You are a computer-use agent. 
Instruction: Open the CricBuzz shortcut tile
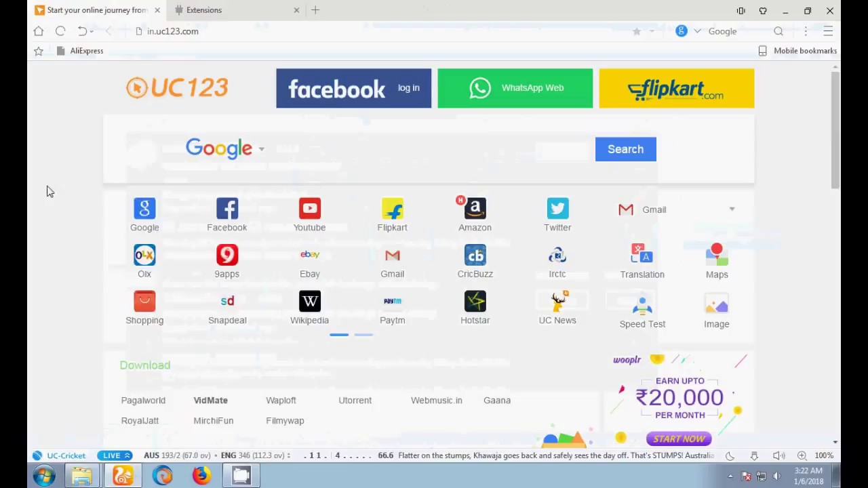tap(475, 262)
